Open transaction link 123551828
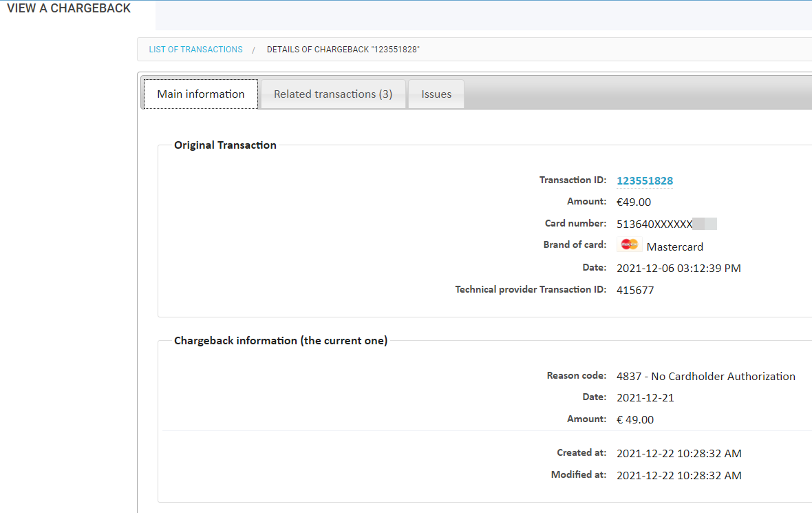This screenshot has width=812, height=513. pyautogui.click(x=644, y=180)
